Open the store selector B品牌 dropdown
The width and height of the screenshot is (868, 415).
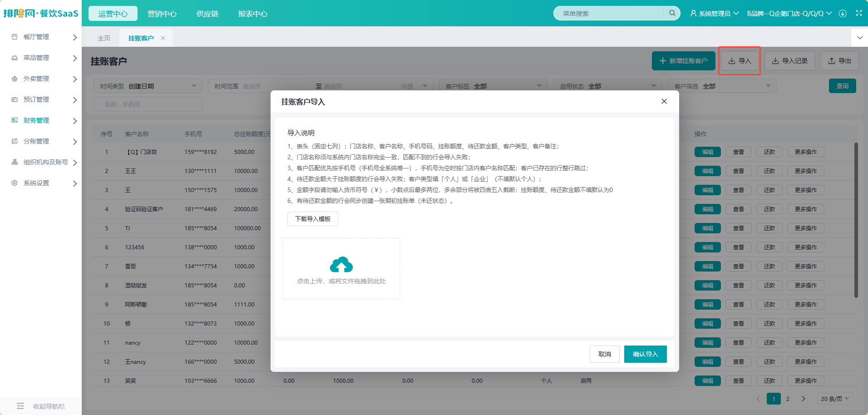coord(789,14)
